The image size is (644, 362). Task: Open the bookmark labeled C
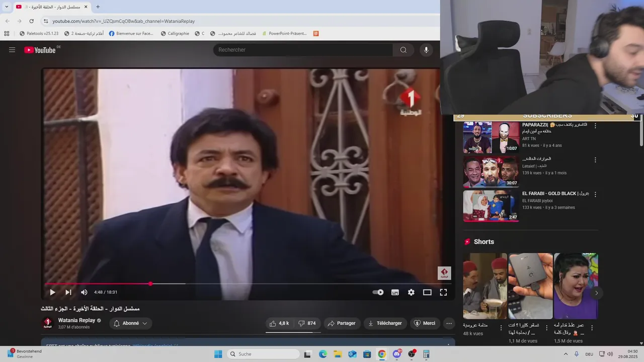coord(200,34)
